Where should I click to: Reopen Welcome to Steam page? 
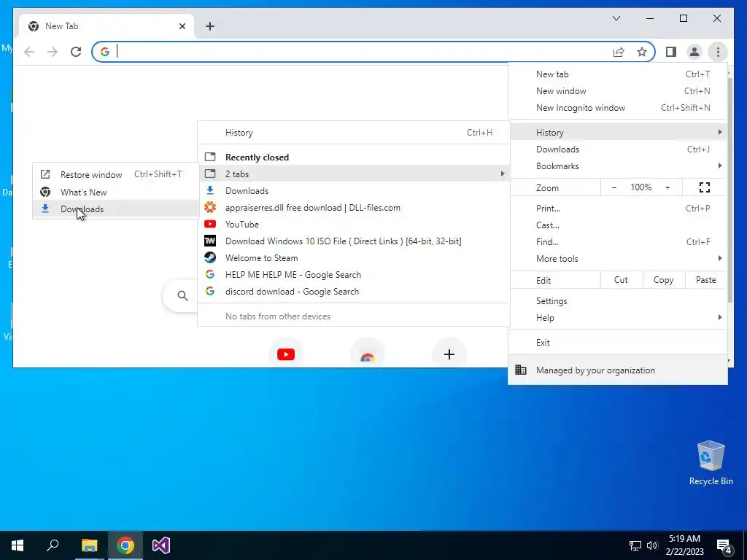coord(354,257)
